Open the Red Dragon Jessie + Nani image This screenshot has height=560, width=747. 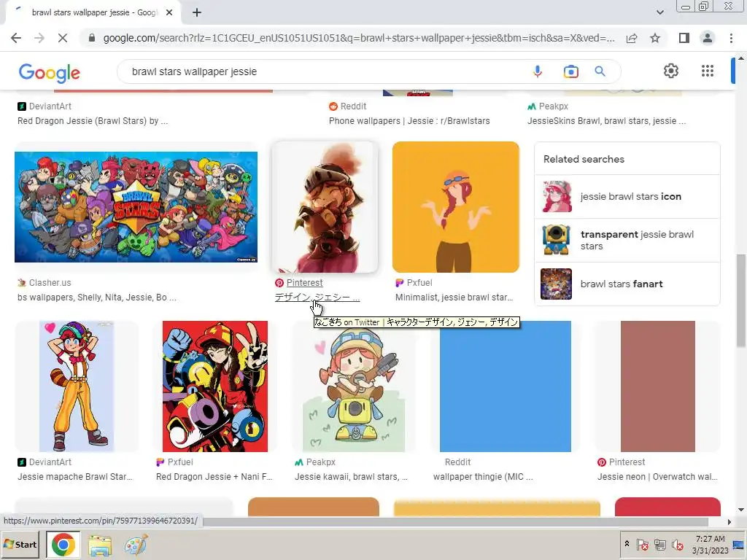(215, 386)
